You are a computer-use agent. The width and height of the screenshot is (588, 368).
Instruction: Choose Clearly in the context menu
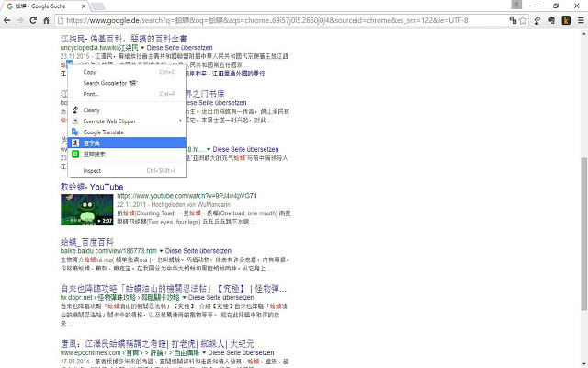(x=127, y=110)
